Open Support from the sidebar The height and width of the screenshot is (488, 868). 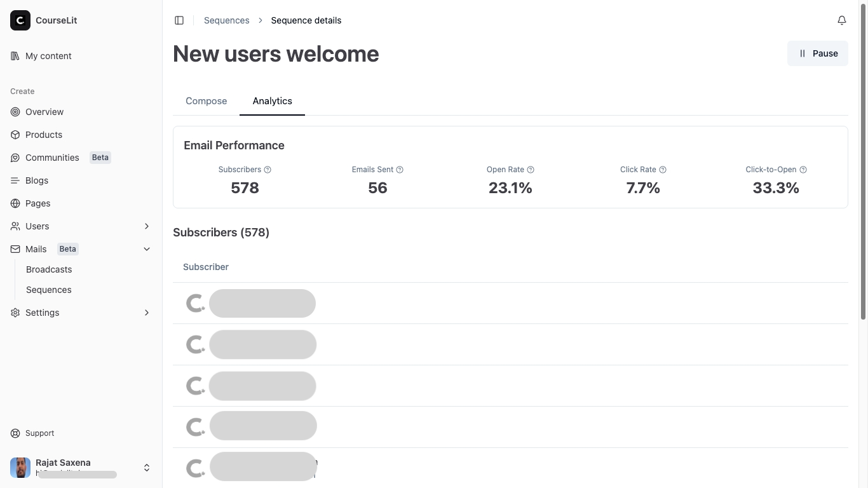point(39,433)
